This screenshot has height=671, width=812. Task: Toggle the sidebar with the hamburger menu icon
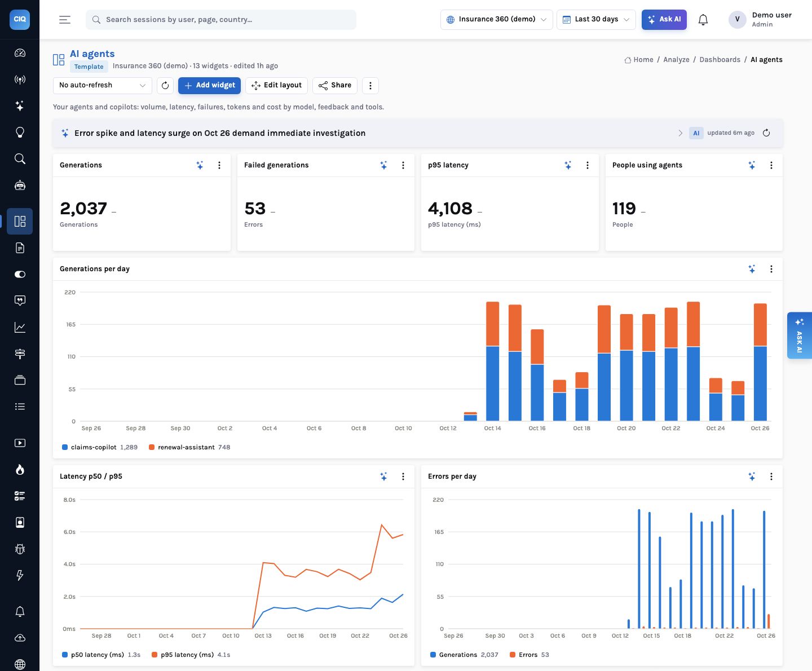(65, 20)
